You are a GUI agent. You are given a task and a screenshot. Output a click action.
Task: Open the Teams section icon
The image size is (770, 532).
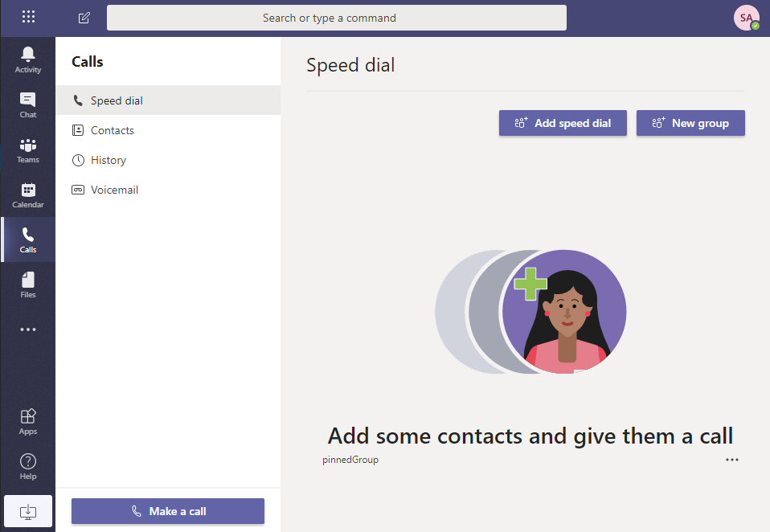pos(28,149)
